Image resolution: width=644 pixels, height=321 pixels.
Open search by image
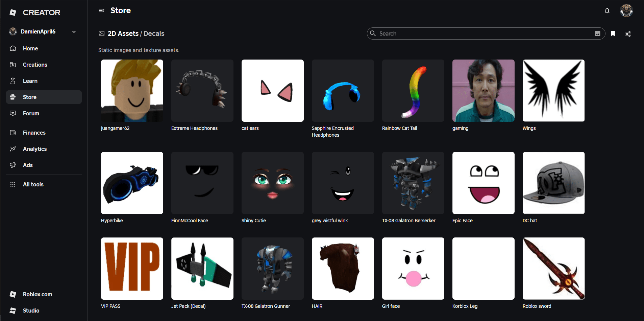tap(598, 33)
